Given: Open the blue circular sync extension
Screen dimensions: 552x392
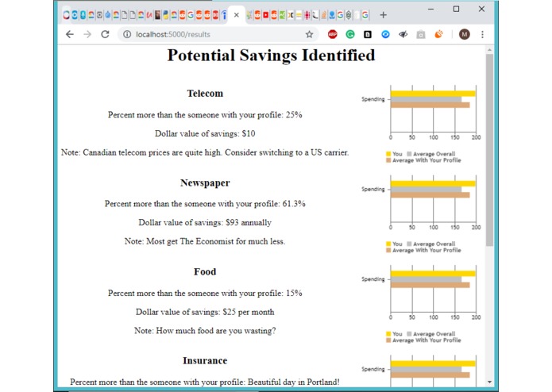Looking at the screenshot, I should [385, 34].
